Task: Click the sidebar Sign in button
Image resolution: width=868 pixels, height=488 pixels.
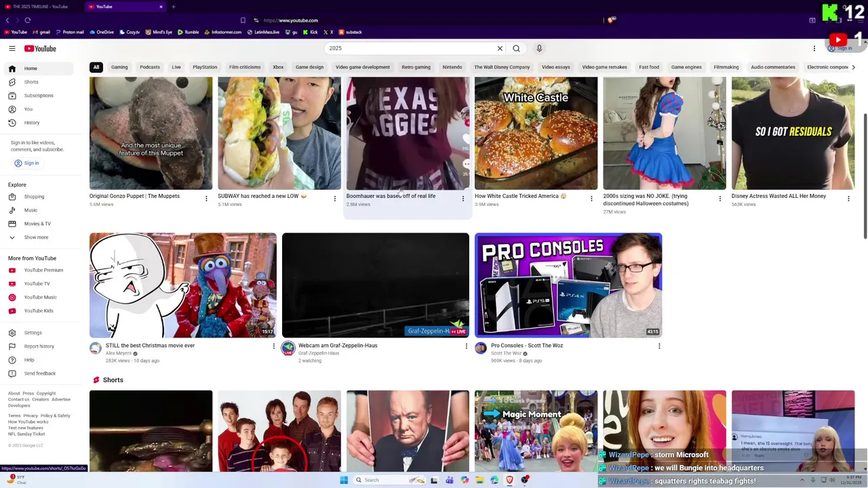Action: 27,163
